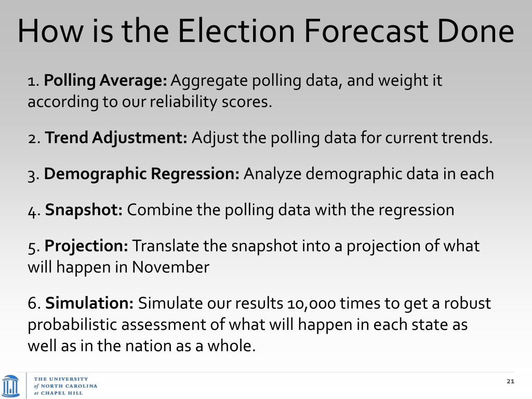Click 'at CHAPEL HILL' footer text
Screen dimensions: 532x399
point(58,393)
